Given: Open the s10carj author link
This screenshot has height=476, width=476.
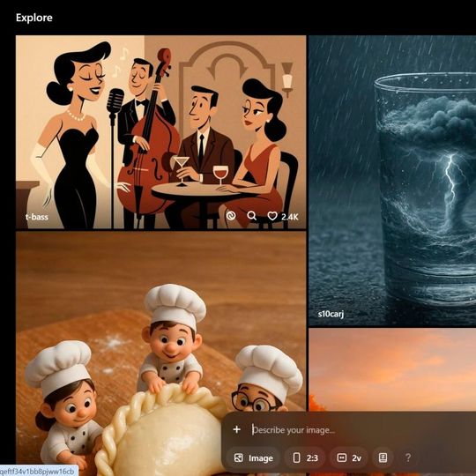Looking at the screenshot, I should (x=331, y=314).
